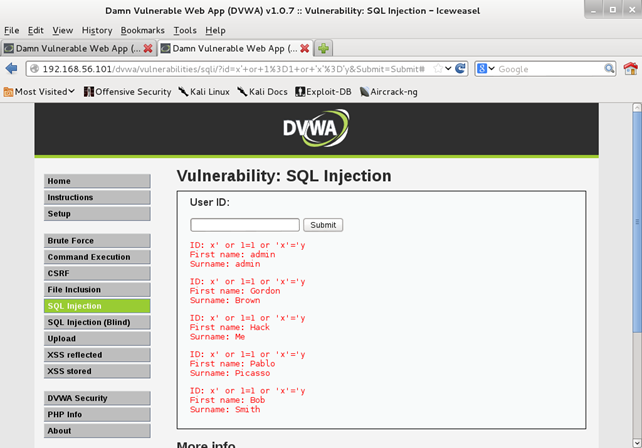Viewport: 642px width, 448px height.
Task: Switch to the second DVWA tab
Action: (x=234, y=48)
